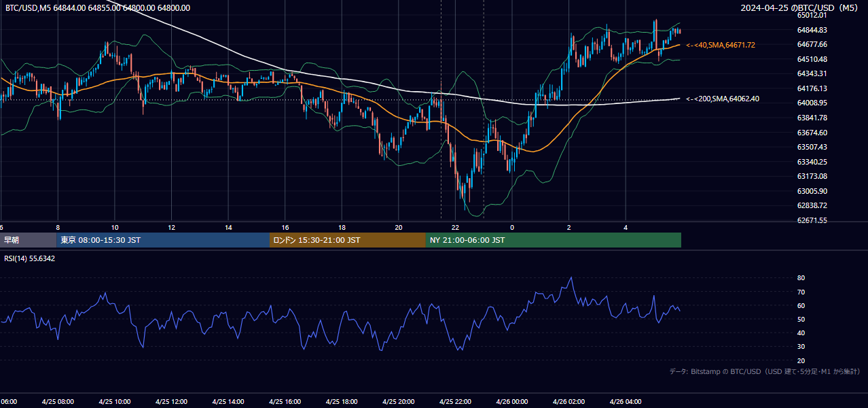The image size is (868, 408).
Task: Click price axis label 63507.43
Action: coord(812,147)
